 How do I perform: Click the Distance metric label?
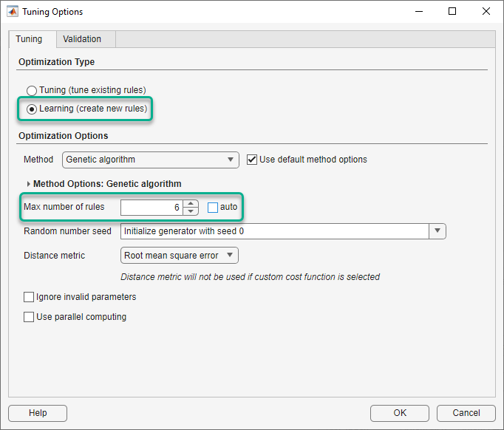click(x=55, y=256)
